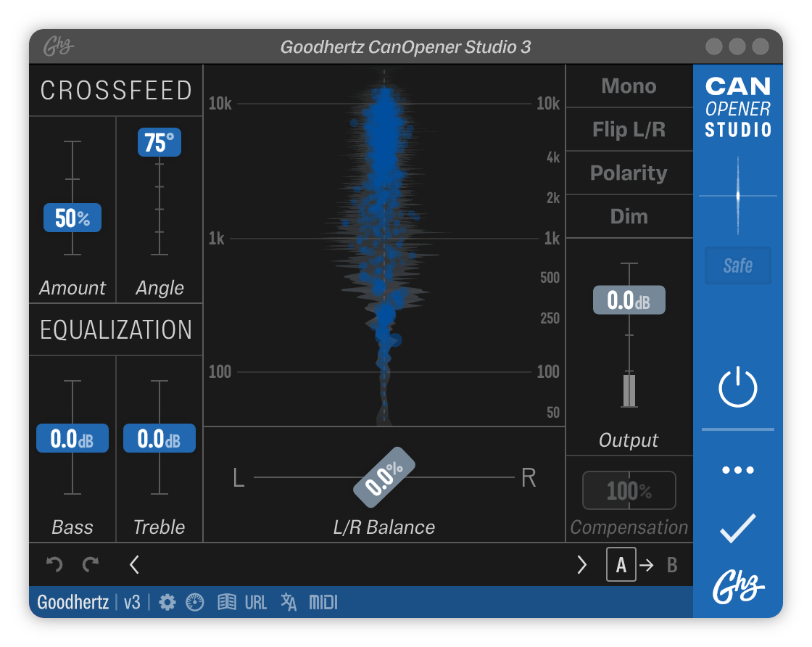
Task: Click the redo arrow icon
Action: point(91,564)
